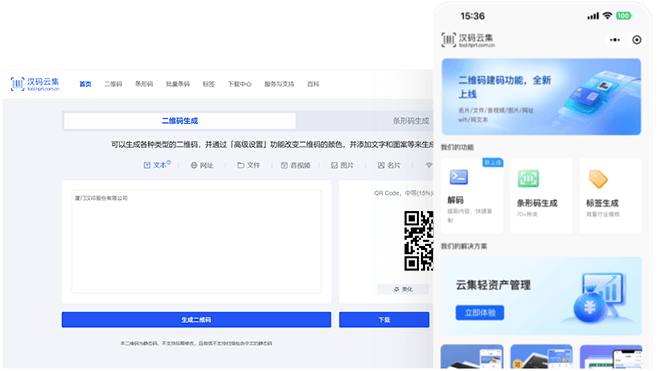Click the generated QR code image

(x=419, y=241)
